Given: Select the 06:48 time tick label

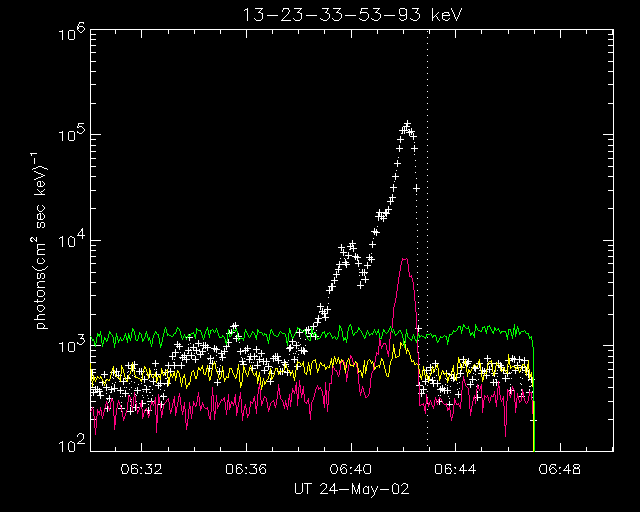Looking at the screenshot, I should tap(559, 468).
